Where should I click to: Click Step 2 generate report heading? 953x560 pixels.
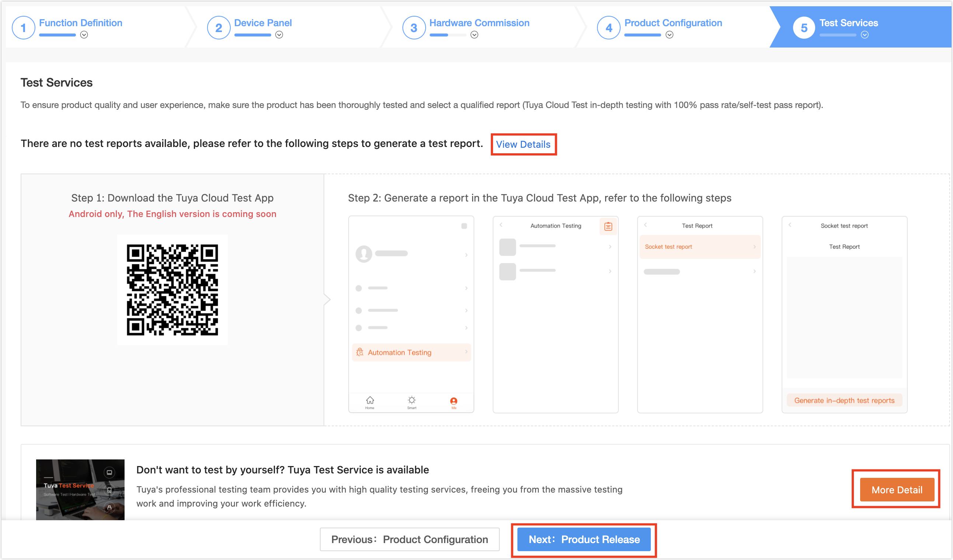click(x=540, y=198)
